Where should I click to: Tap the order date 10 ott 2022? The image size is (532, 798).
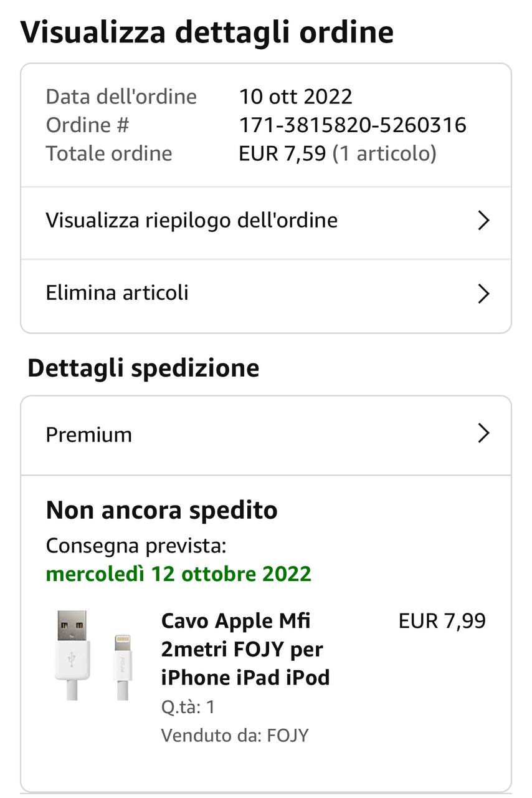point(296,97)
